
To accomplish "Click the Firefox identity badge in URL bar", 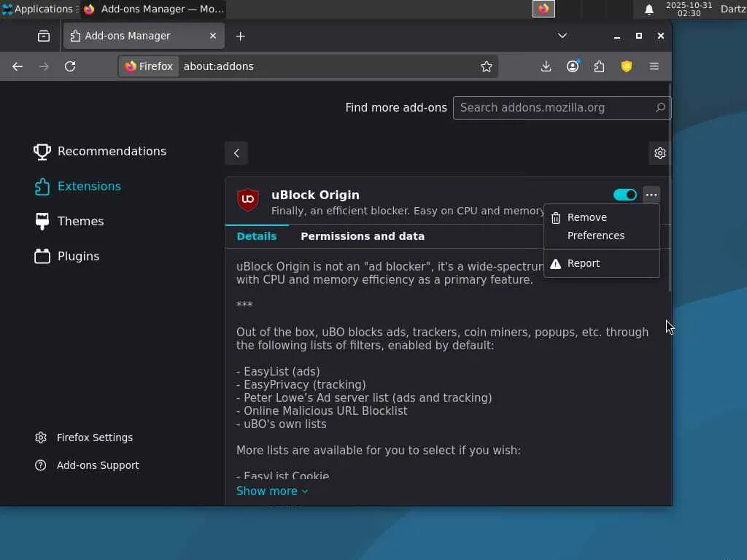I will (x=149, y=66).
